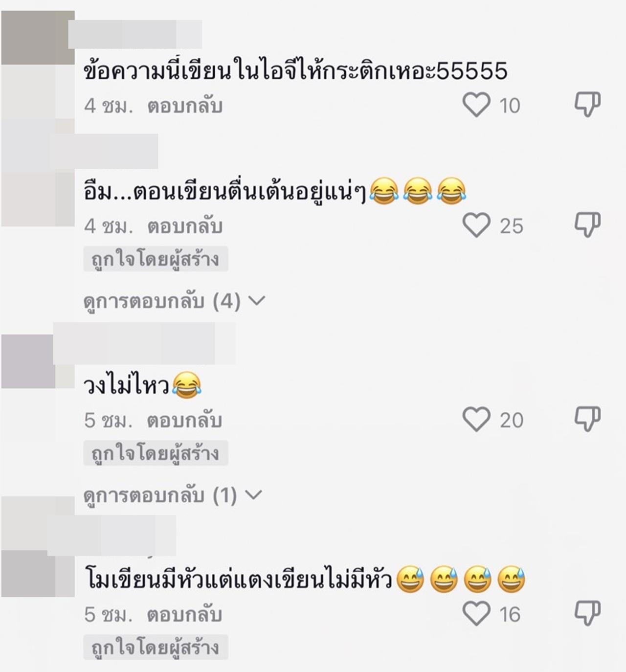Screen dimensions: 626x672
Task: Dislike the comment ending in 55555
Action: coord(587,105)
